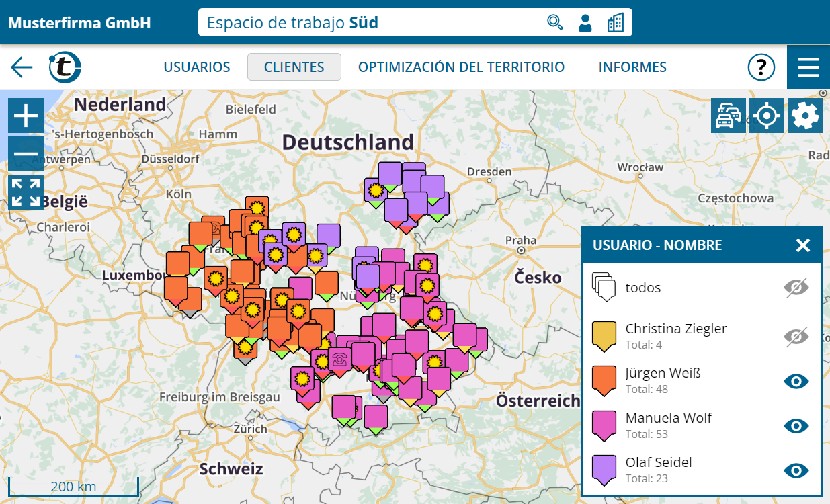Toggle the traffic cars map layer icon
Image resolution: width=830 pixels, height=504 pixels.
click(729, 116)
